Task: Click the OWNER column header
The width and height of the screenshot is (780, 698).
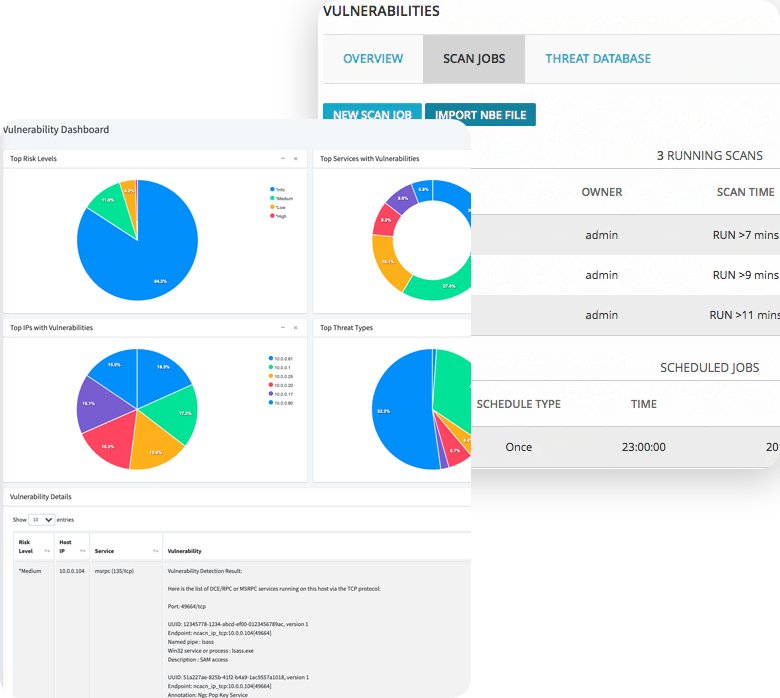Action: pos(601,192)
